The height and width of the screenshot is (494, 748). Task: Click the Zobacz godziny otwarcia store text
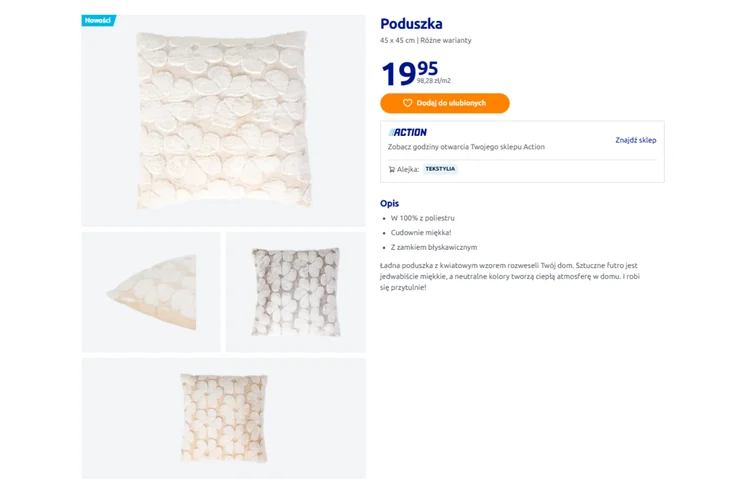(x=466, y=147)
